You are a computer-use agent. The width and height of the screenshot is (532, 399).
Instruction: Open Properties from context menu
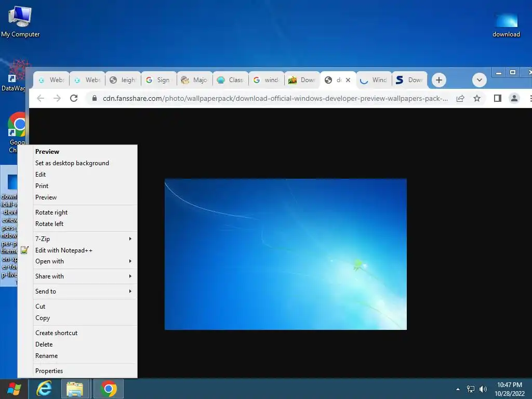[85, 371]
